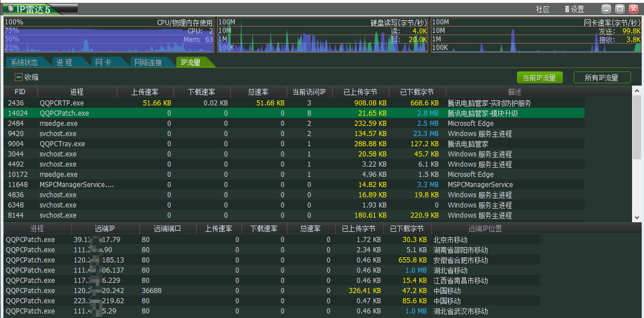Click the 腾讯电脑管家-模块升级 description
This screenshot has height=318, width=644.
pyautogui.click(x=483, y=113)
